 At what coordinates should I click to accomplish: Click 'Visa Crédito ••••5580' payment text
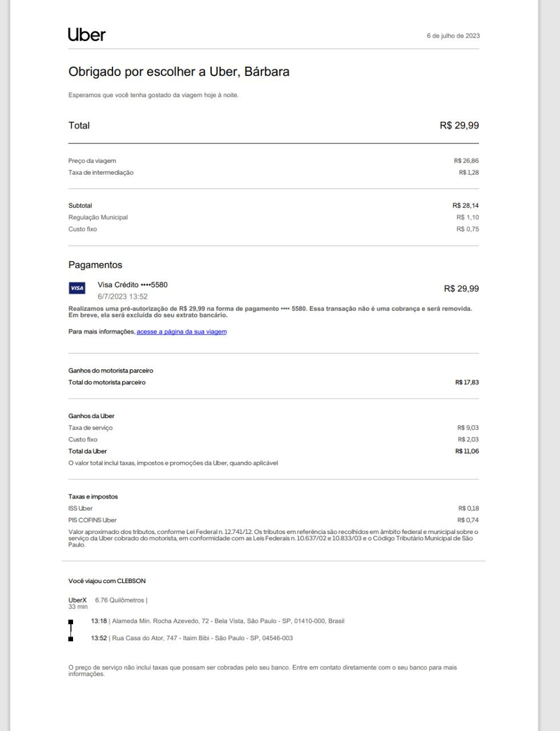132,285
